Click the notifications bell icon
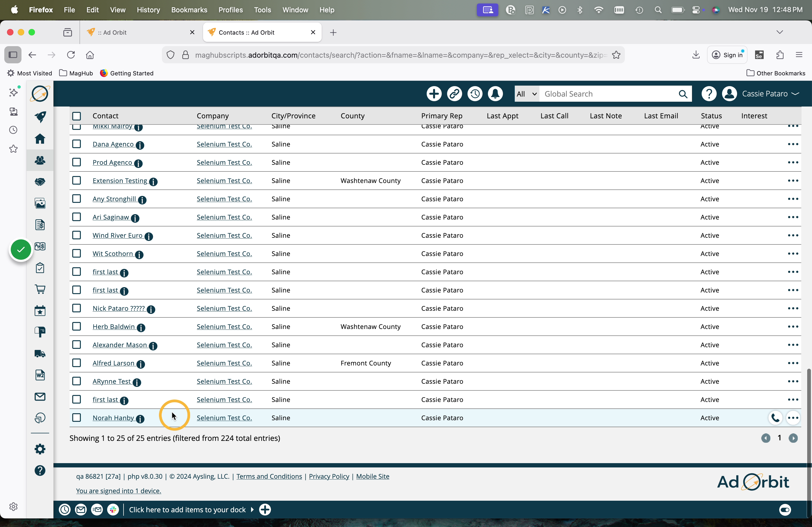The width and height of the screenshot is (812, 527). [495, 94]
